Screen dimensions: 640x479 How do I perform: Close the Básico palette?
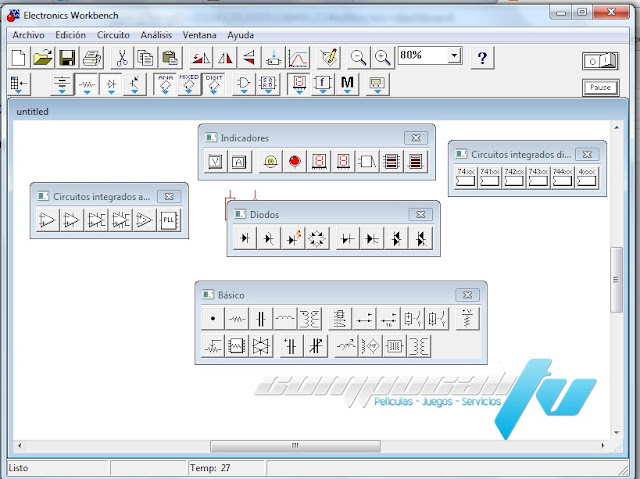tap(467, 295)
